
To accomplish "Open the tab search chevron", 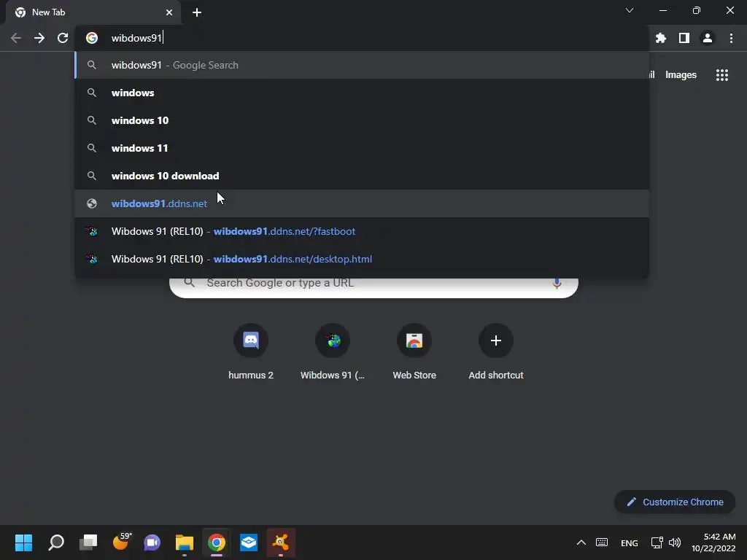I will click(630, 10).
